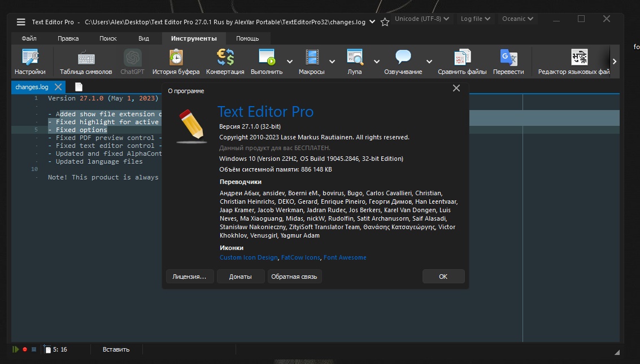This screenshot has width=640, height=364.
Task: Click the Обратная связь button
Action: click(294, 277)
